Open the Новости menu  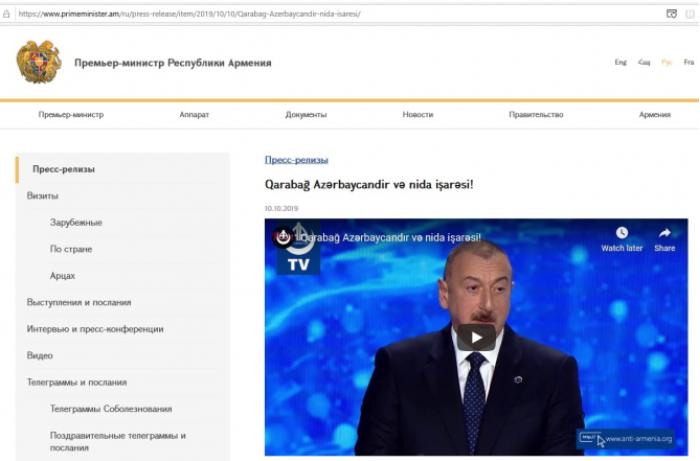(418, 115)
